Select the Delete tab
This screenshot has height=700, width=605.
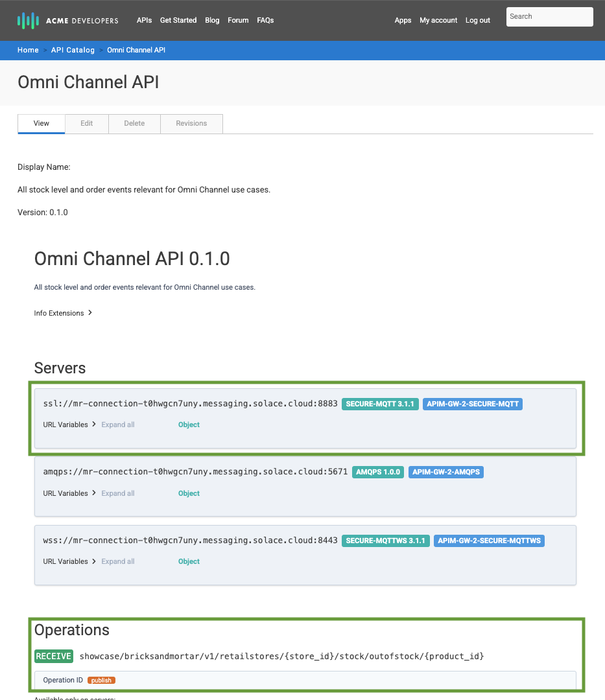[x=134, y=123]
